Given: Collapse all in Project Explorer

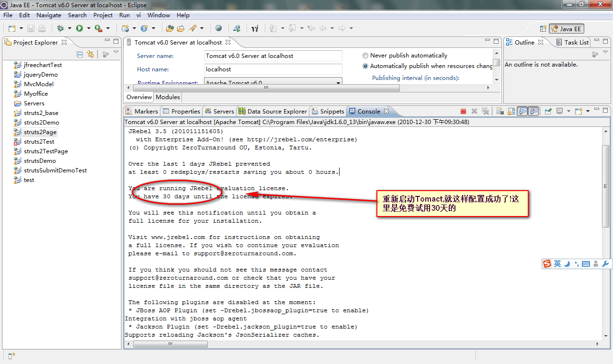Looking at the screenshot, I should click(x=80, y=55).
